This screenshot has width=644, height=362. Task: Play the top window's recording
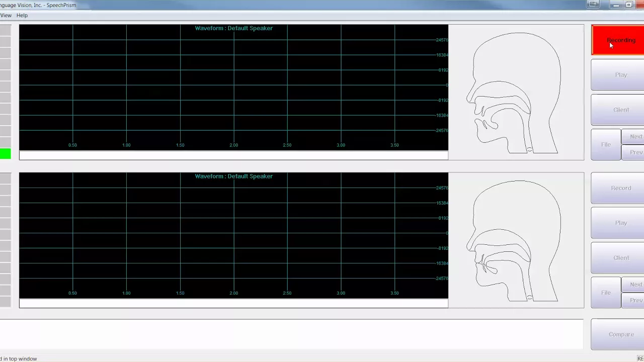pyautogui.click(x=618, y=75)
